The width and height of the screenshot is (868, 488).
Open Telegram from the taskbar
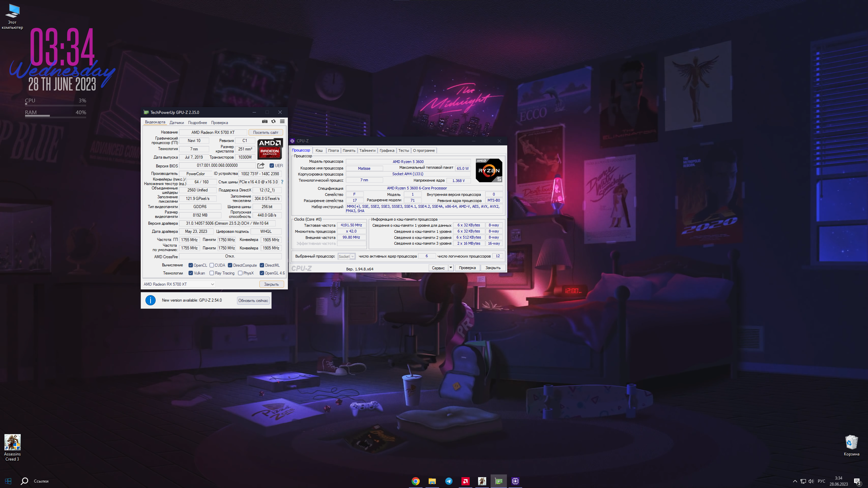coord(449,481)
